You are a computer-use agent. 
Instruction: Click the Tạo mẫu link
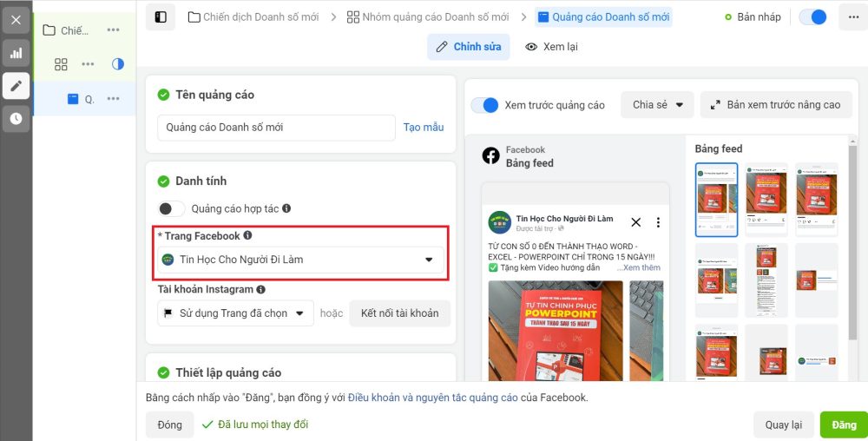(424, 128)
